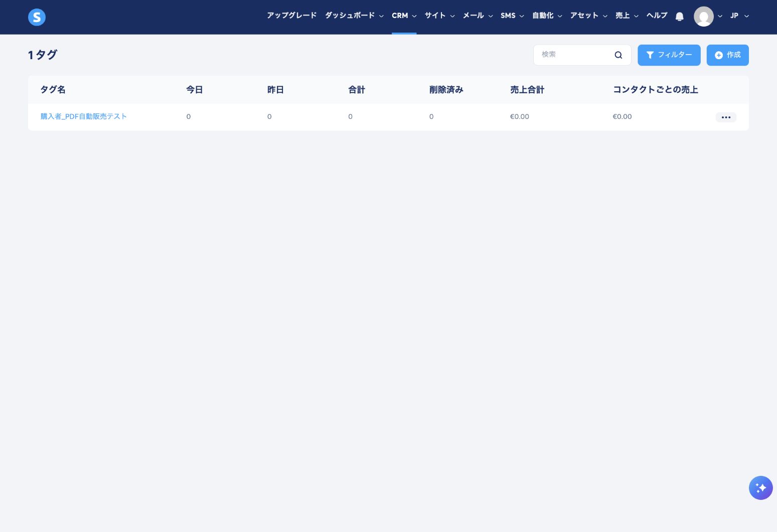Viewport: 777px width, 532px height.
Task: Click the 1タグ page heading
Action: pyautogui.click(x=43, y=55)
